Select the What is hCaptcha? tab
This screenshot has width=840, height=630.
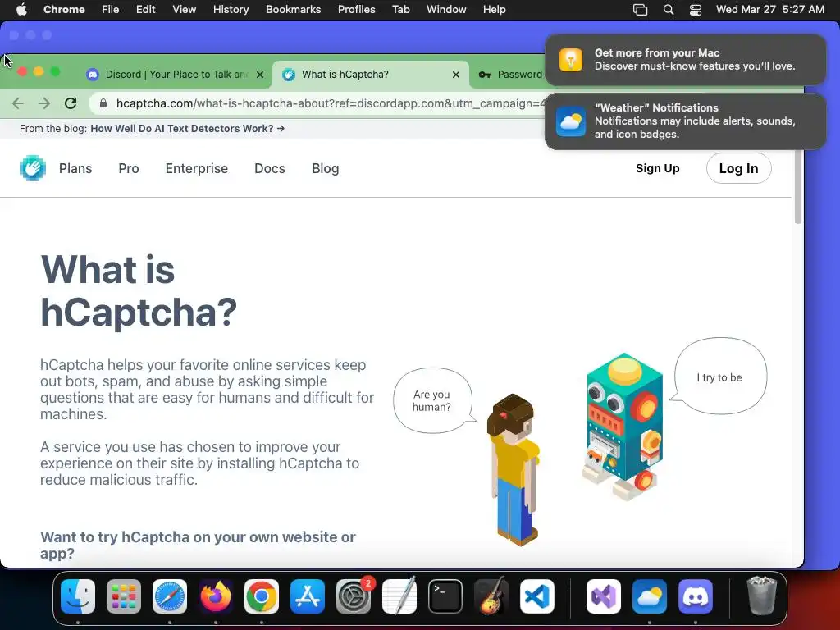coord(370,75)
